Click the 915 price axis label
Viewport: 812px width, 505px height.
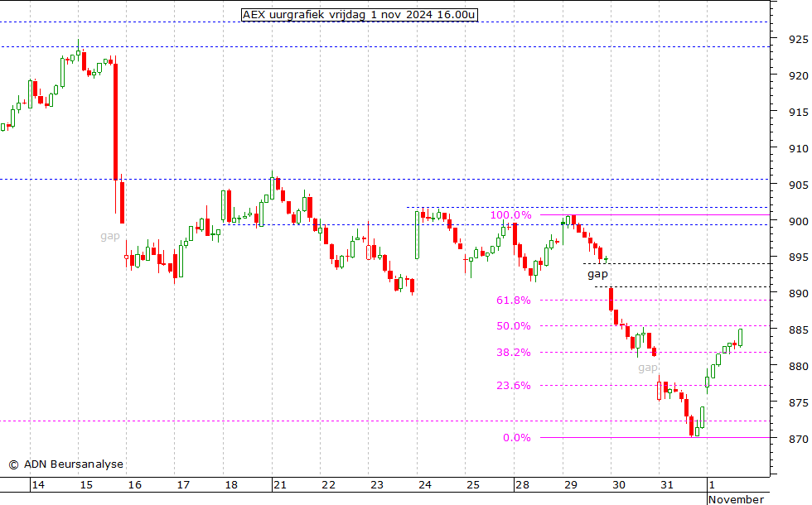click(798, 113)
